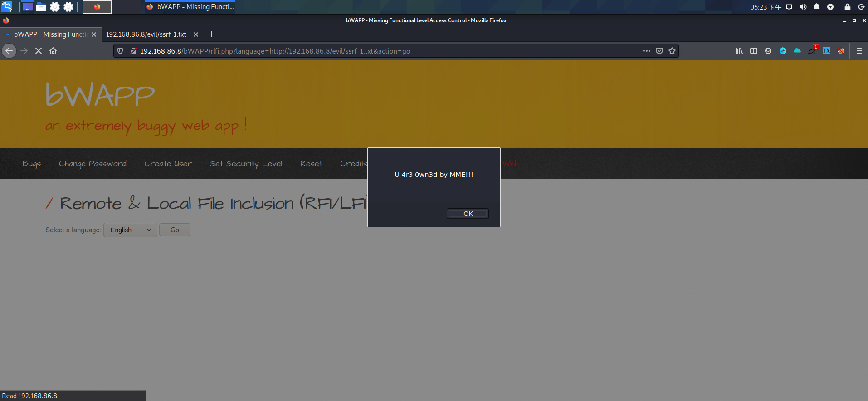Save the page to Pocket
The image size is (868, 401).
click(x=659, y=51)
